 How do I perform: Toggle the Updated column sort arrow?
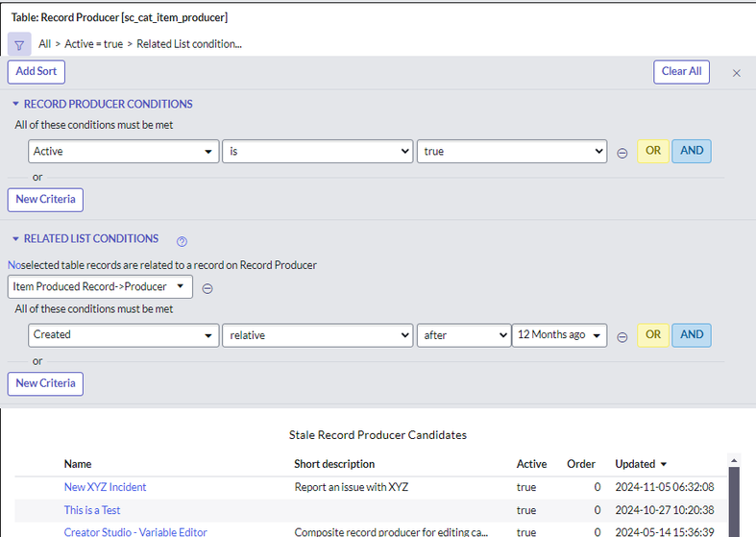[x=664, y=464]
